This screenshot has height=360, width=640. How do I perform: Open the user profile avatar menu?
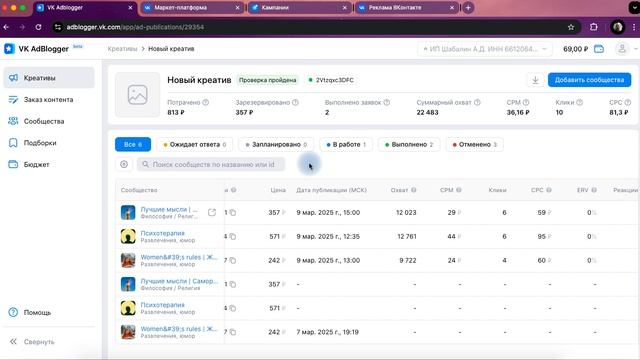[622, 49]
